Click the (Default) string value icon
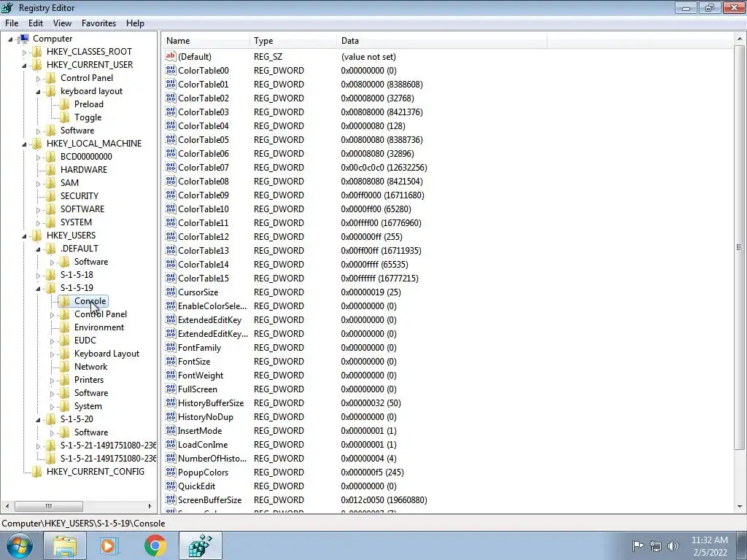This screenshot has width=747, height=560. tap(171, 56)
